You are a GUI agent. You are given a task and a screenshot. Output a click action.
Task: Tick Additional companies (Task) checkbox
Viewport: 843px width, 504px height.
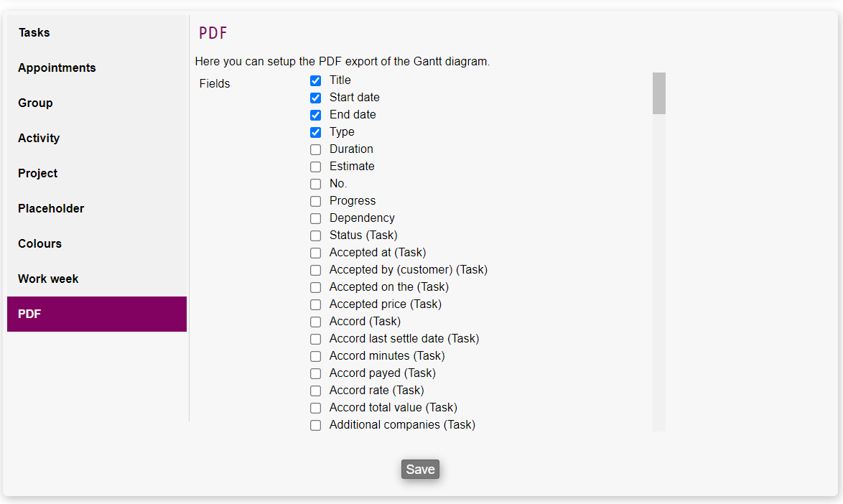315,426
